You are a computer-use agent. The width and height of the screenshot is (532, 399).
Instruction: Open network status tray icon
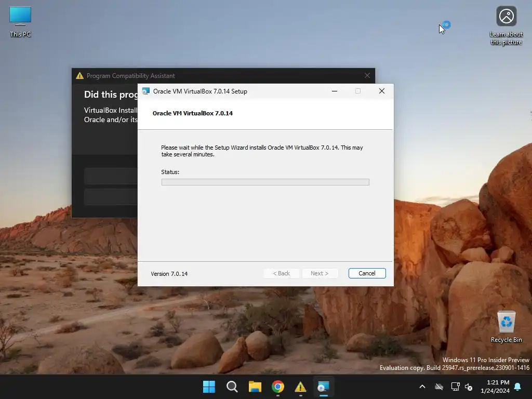click(x=455, y=387)
